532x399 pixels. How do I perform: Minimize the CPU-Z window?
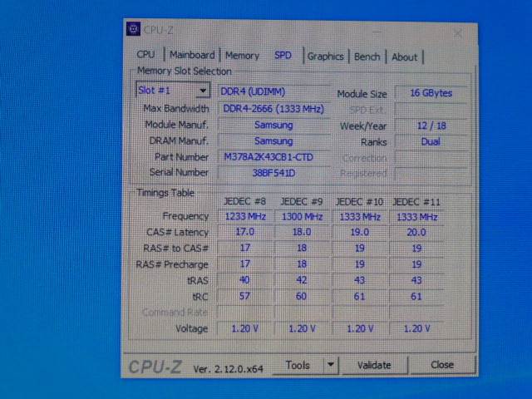pos(377,32)
